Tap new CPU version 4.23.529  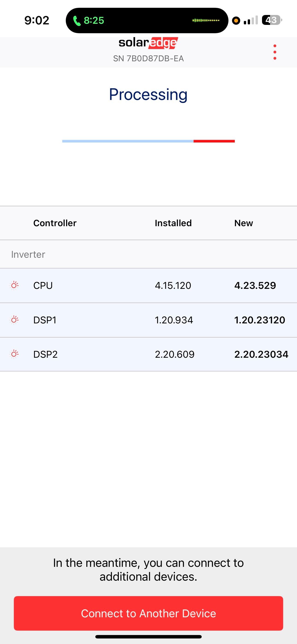click(255, 286)
